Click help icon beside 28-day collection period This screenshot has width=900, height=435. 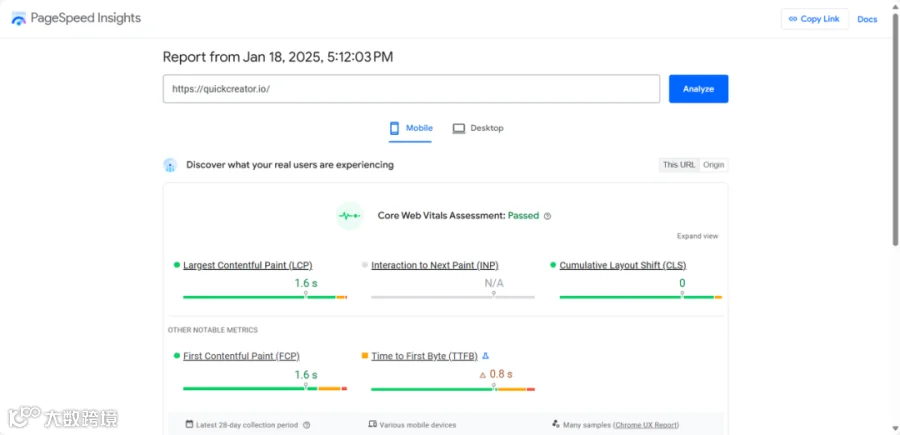306,425
